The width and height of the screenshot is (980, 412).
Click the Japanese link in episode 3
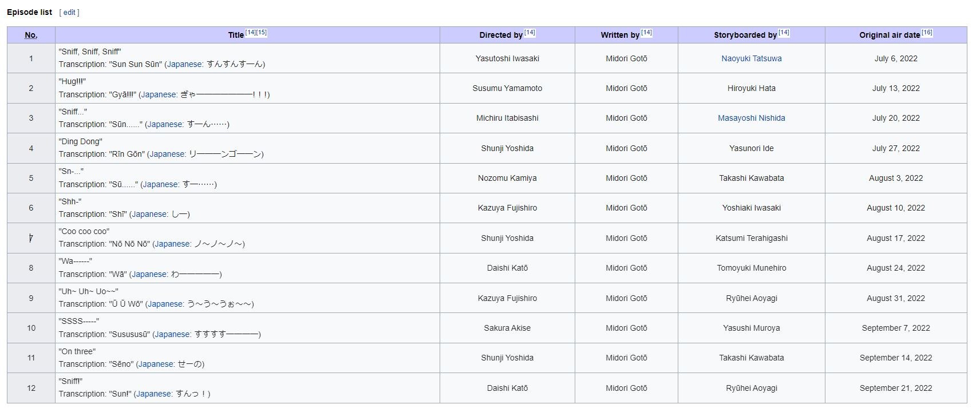(165, 124)
